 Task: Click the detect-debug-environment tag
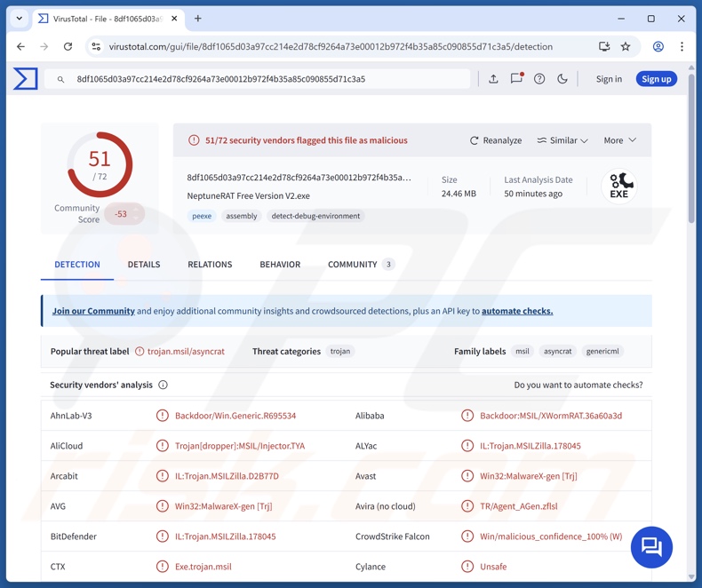tap(315, 216)
